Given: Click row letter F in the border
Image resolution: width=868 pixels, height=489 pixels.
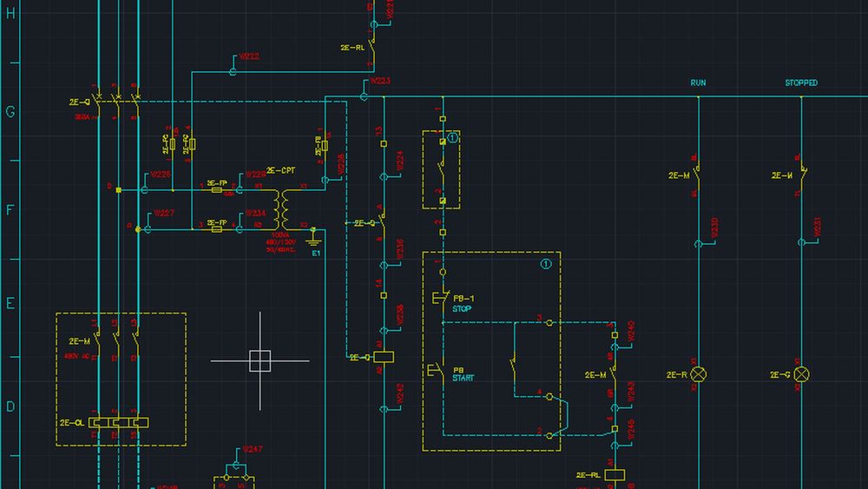Looking at the screenshot, I should pos(10,210).
